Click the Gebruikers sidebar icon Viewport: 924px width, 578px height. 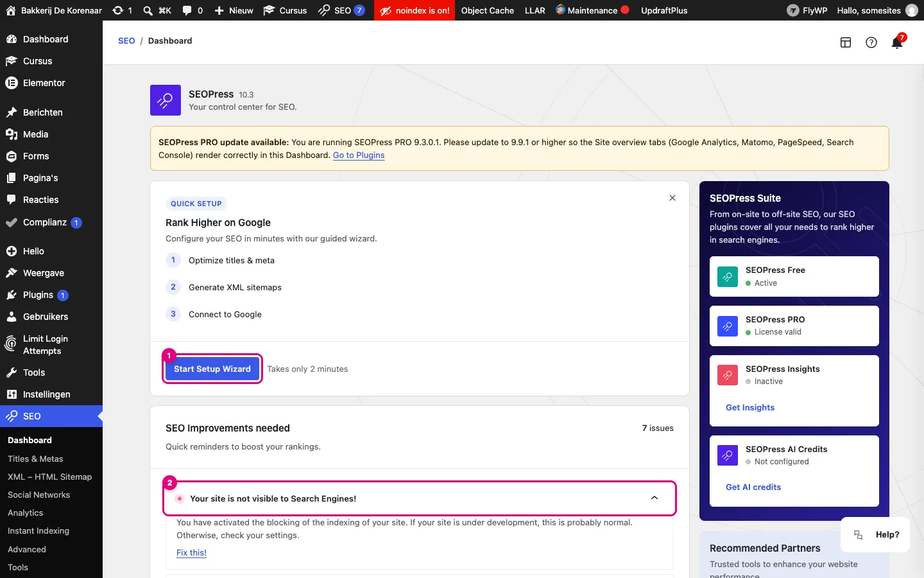coord(11,317)
